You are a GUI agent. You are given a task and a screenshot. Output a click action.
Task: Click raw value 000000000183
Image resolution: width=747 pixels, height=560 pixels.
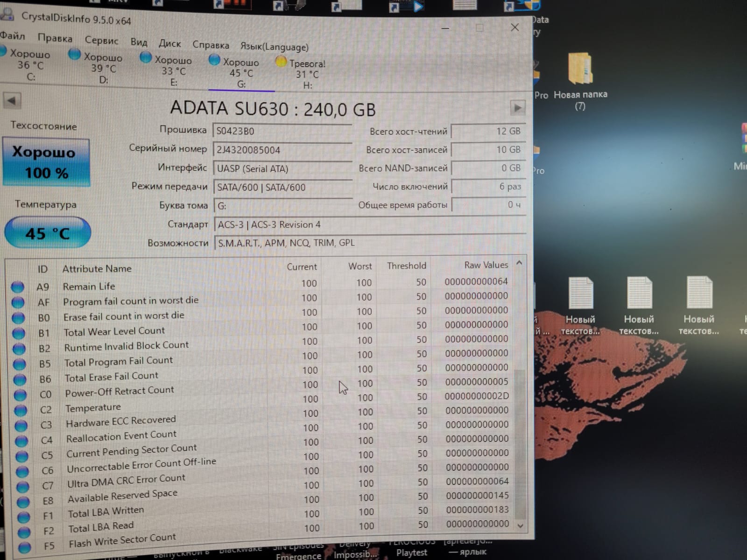(477, 510)
